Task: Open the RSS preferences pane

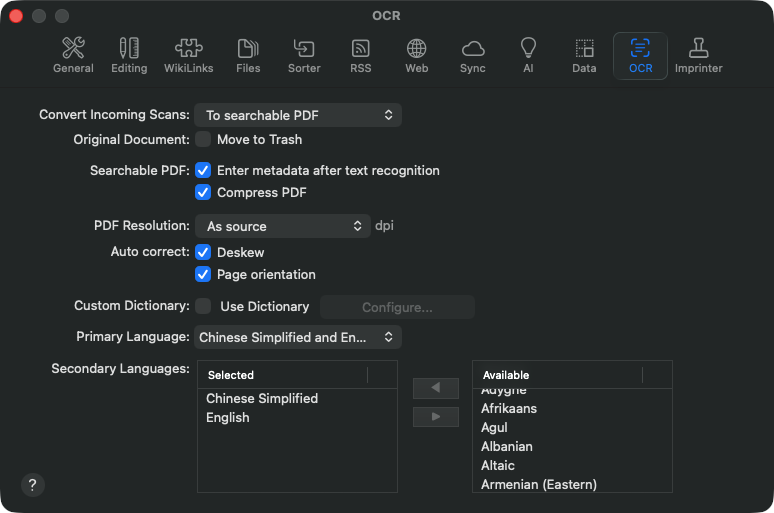Action: 360,55
